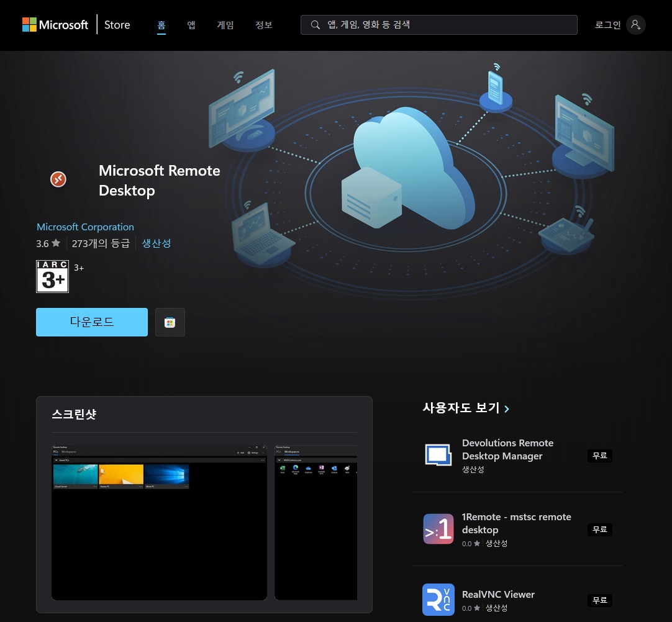Open the 게임 tab
672x622 pixels.
coord(225,25)
